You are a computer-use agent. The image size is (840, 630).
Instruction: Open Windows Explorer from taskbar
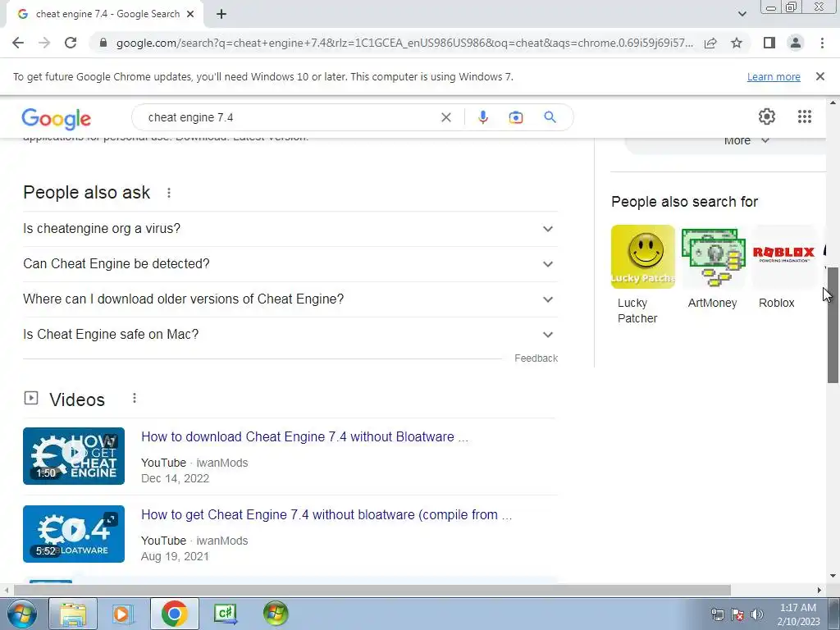(73, 614)
